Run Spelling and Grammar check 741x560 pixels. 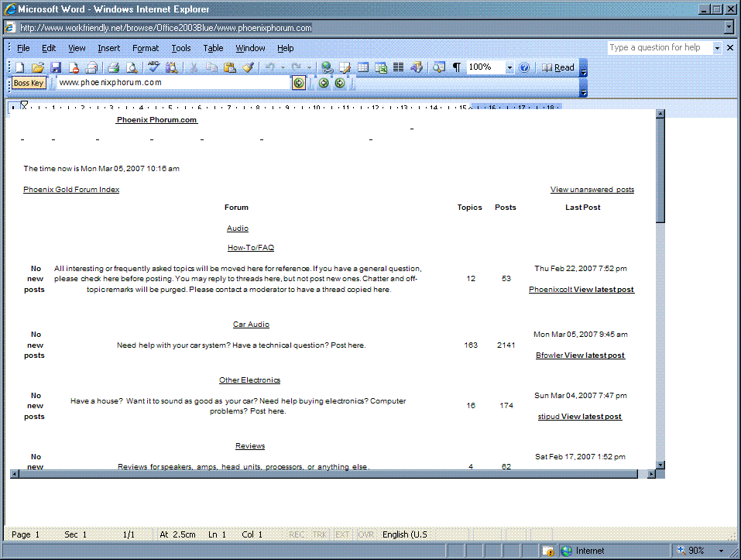154,67
